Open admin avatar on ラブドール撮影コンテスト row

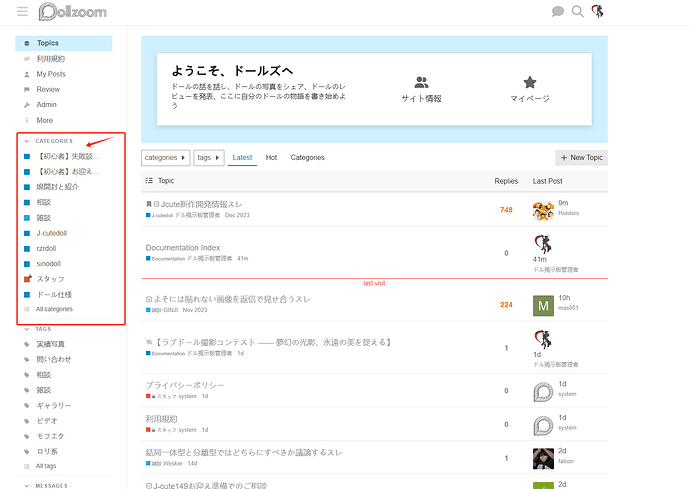pyautogui.click(x=543, y=339)
